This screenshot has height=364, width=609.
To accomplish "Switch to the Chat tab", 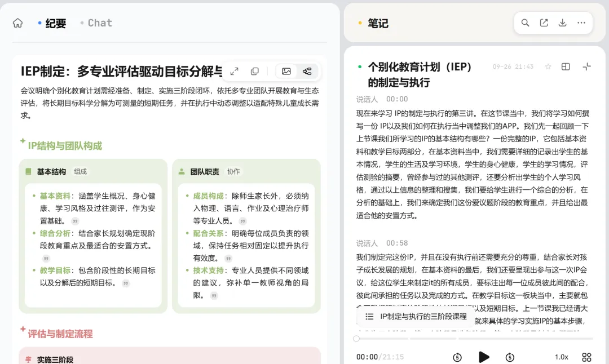I will coord(96,23).
